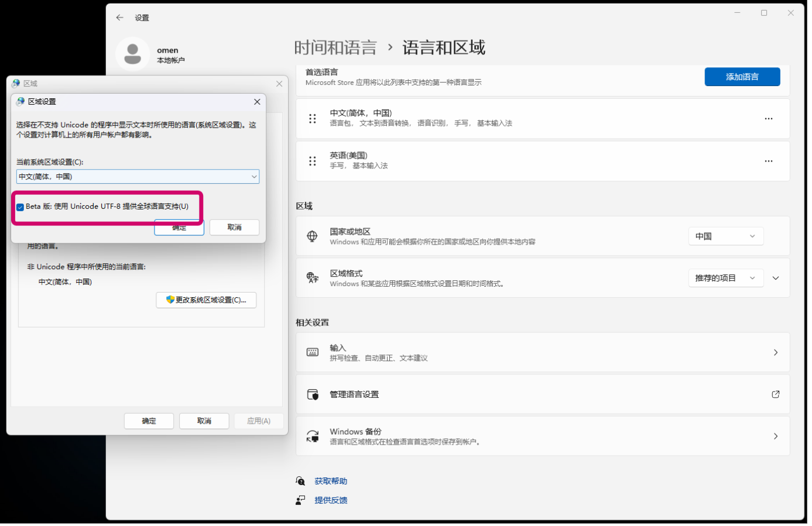Click 更改系统区域设置 button
Viewport: 812px width, 526px height.
(206, 300)
